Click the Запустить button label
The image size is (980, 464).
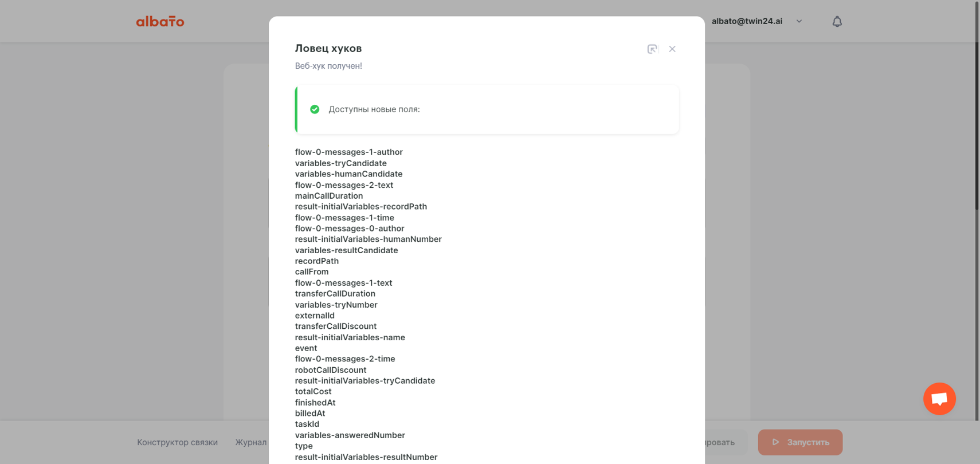pyautogui.click(x=808, y=442)
